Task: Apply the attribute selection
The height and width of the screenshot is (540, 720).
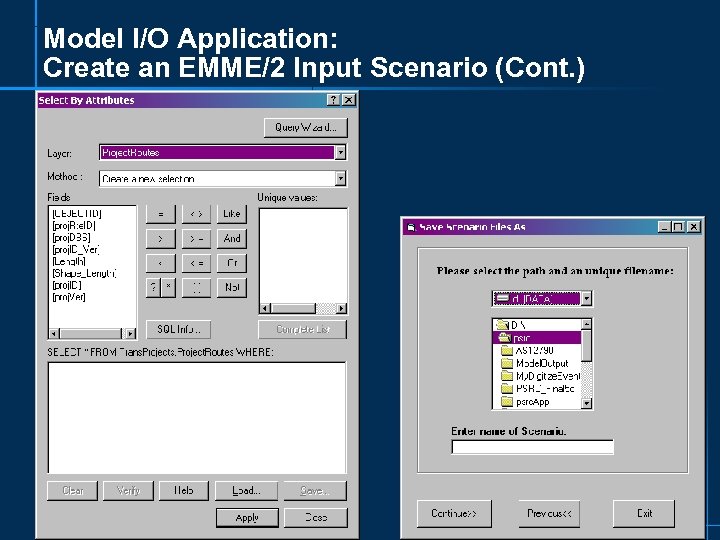Action: pyautogui.click(x=247, y=518)
